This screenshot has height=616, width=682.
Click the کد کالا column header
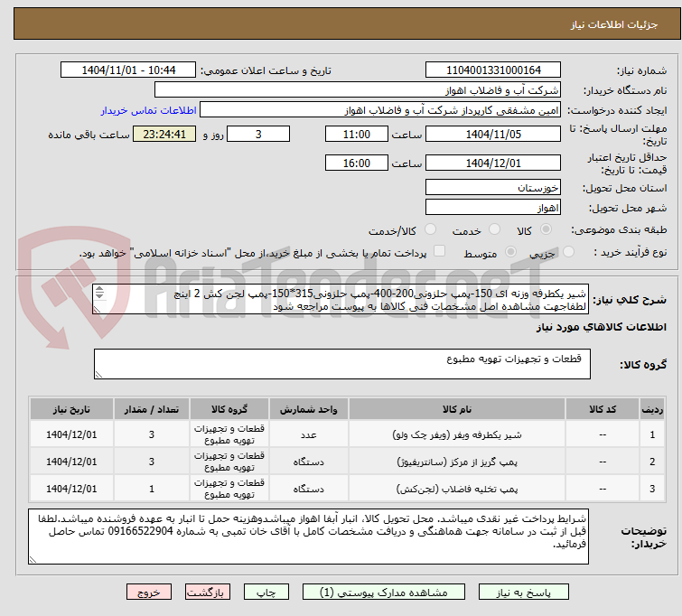tap(603, 409)
